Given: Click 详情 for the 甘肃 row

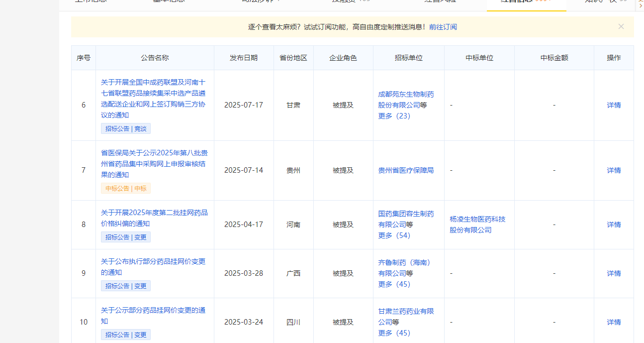Looking at the screenshot, I should (614, 105).
